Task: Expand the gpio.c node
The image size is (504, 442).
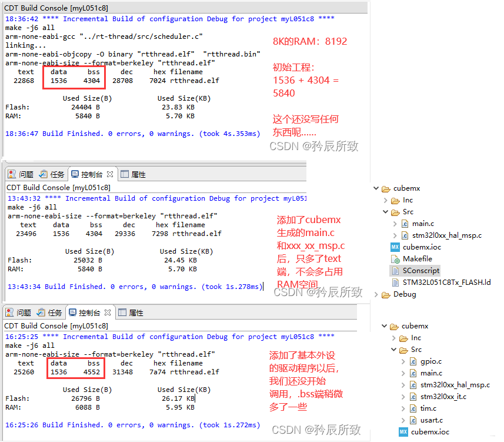Action: [x=403, y=361]
